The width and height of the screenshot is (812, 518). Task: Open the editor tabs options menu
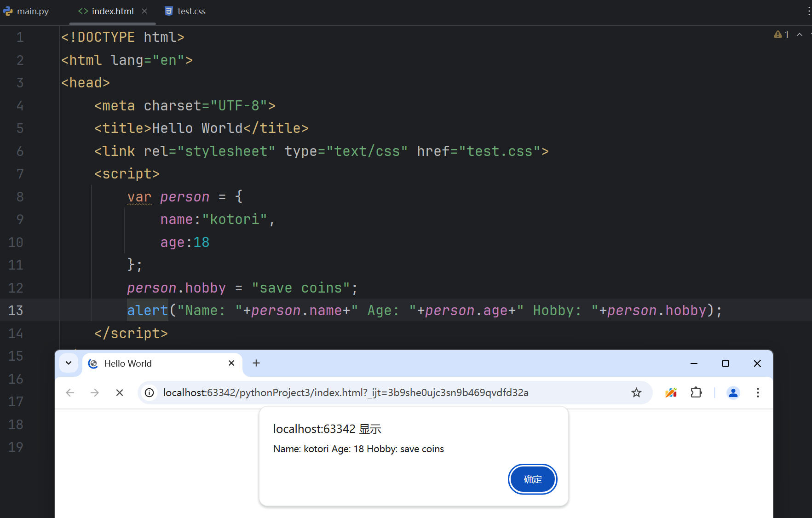click(x=808, y=11)
